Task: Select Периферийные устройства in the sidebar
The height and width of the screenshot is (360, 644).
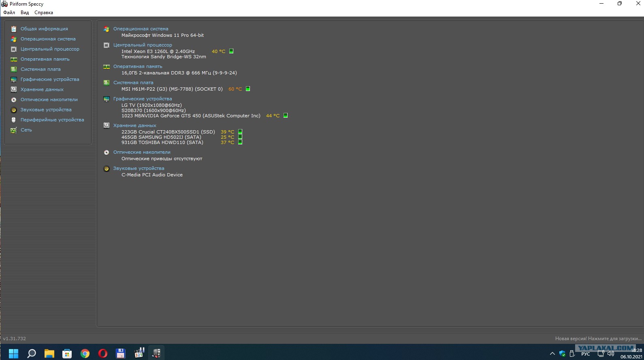Action: [52, 120]
